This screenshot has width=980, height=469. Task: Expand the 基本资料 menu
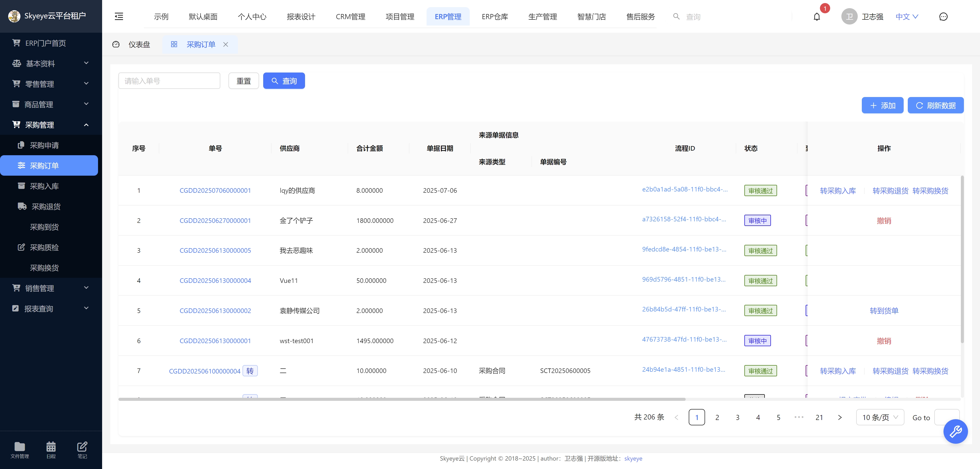click(51, 64)
